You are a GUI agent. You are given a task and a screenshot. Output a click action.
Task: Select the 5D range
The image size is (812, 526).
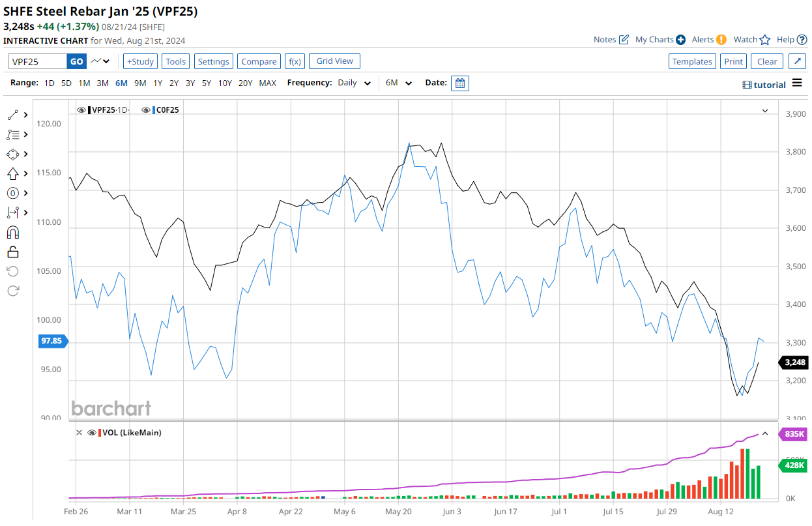66,83
